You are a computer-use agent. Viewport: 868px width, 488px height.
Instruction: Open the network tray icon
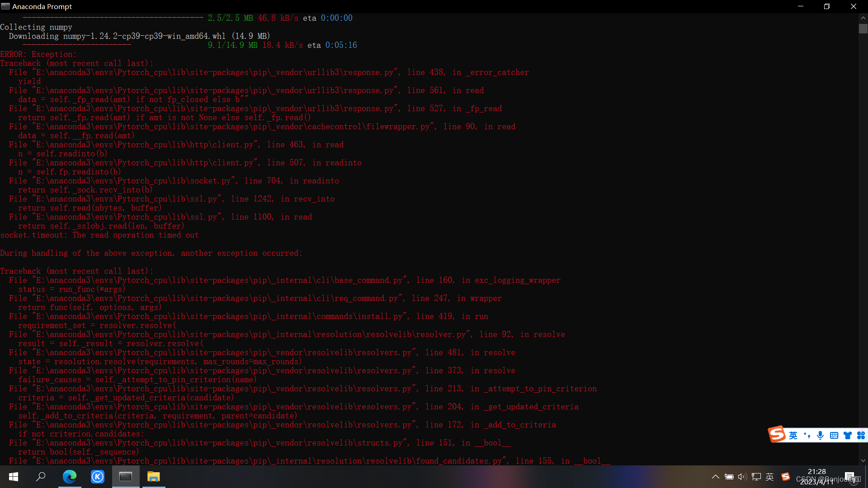[756, 477]
